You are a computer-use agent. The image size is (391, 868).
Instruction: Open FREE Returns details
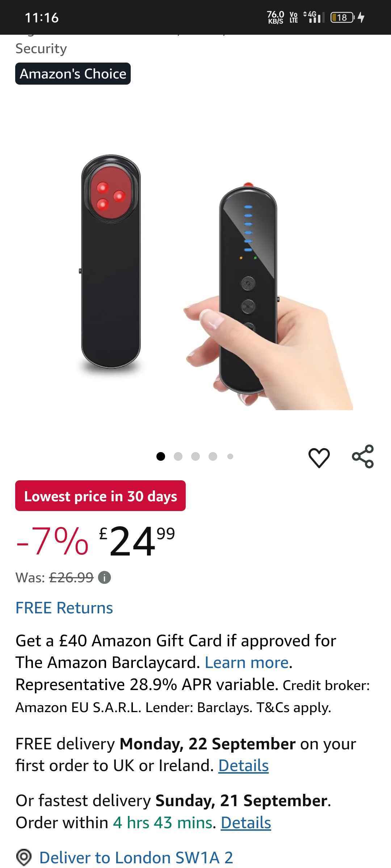[64, 608]
